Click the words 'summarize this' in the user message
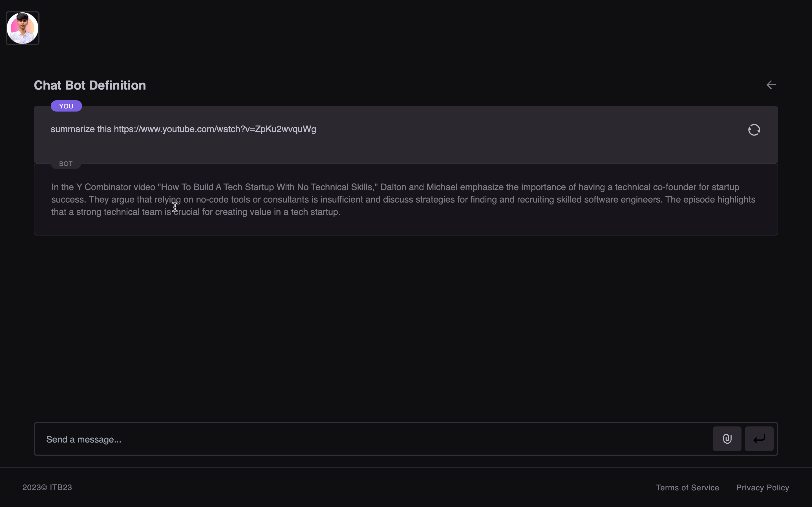812x507 pixels. click(x=81, y=130)
